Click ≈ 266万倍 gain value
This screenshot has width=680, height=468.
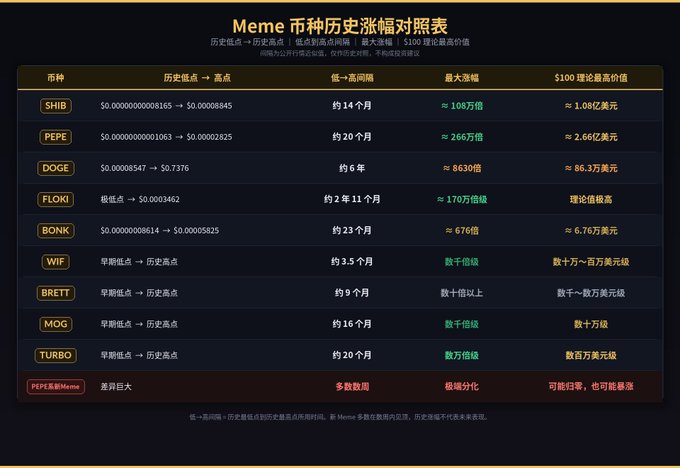coord(462,137)
